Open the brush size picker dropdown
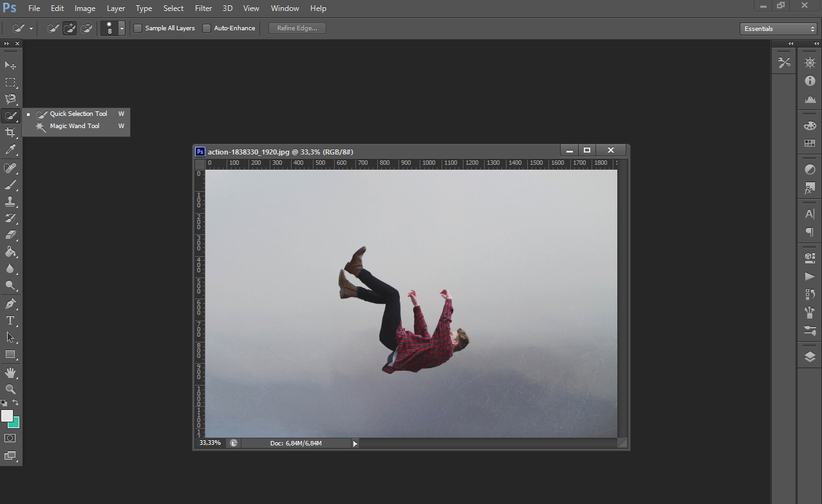Image resolution: width=822 pixels, height=504 pixels. point(122,28)
